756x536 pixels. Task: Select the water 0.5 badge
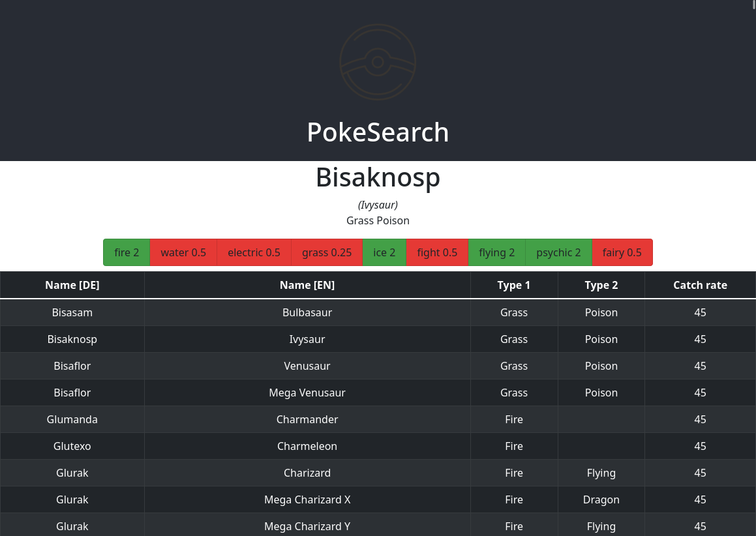pyautogui.click(x=183, y=252)
